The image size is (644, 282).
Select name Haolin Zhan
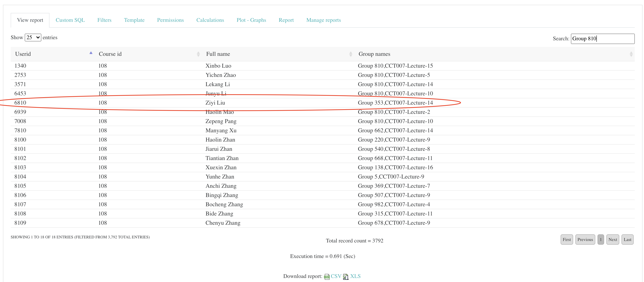[220, 140]
